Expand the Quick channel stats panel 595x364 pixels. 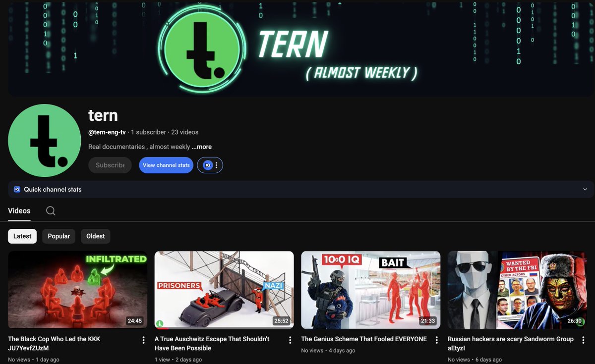[585, 189]
